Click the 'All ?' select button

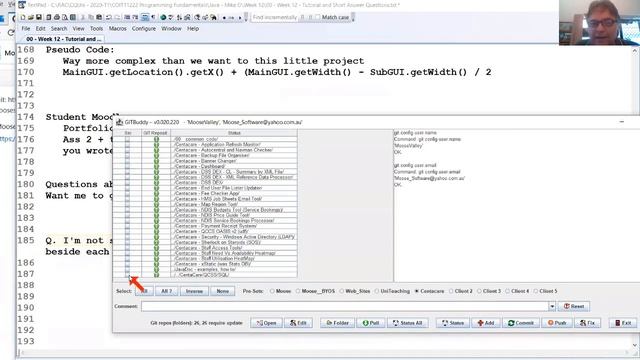166,291
